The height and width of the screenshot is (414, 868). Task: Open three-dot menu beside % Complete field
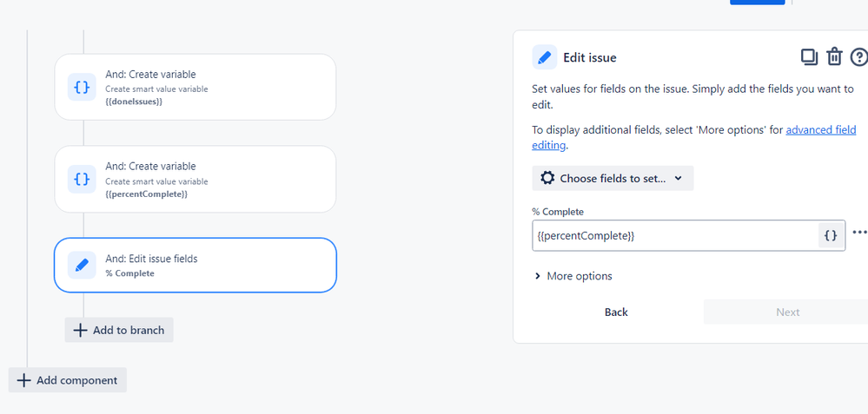click(x=859, y=232)
